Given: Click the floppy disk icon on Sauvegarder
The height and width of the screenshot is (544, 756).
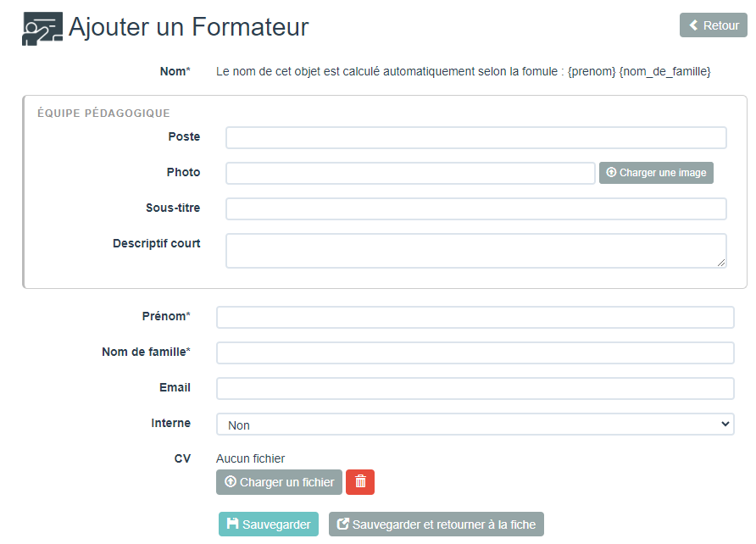Looking at the screenshot, I should (232, 524).
